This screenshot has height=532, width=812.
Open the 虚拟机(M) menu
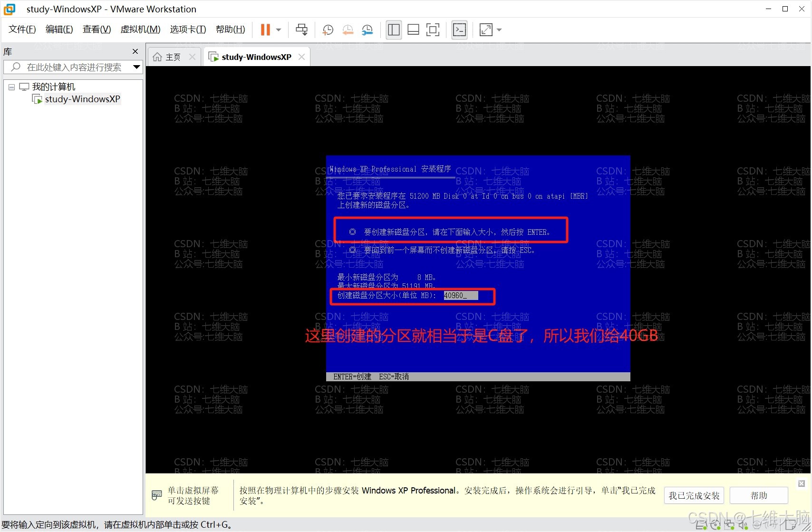pyautogui.click(x=140, y=29)
